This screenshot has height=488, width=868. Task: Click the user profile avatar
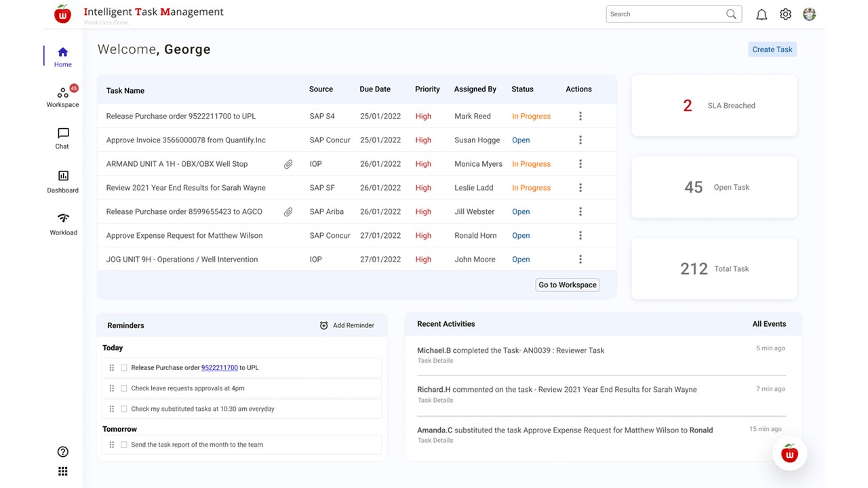(x=809, y=14)
